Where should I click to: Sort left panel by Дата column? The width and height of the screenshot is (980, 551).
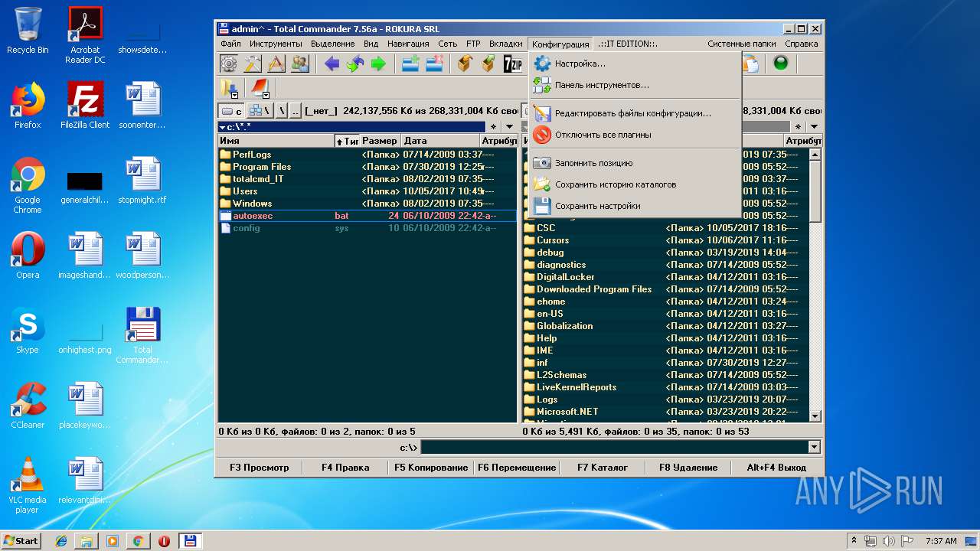[440, 141]
